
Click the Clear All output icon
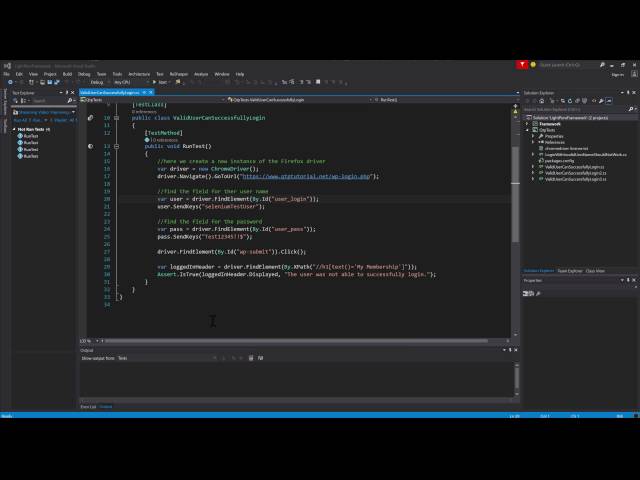pyautogui.click(x=251, y=358)
